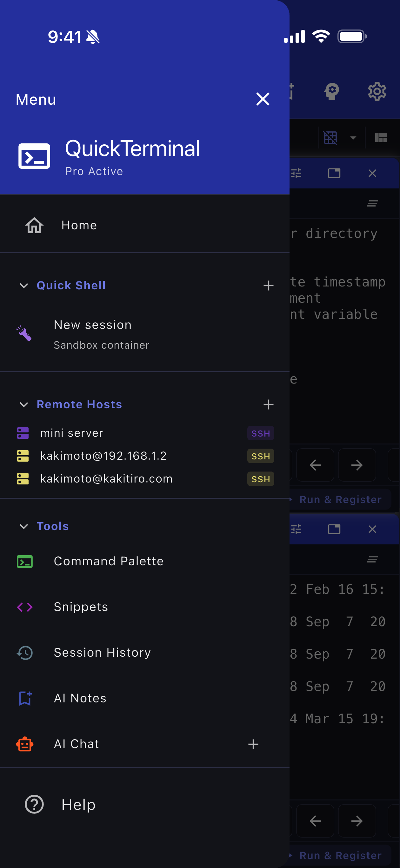
Task: Collapse the Tools section chevron
Action: tap(23, 526)
